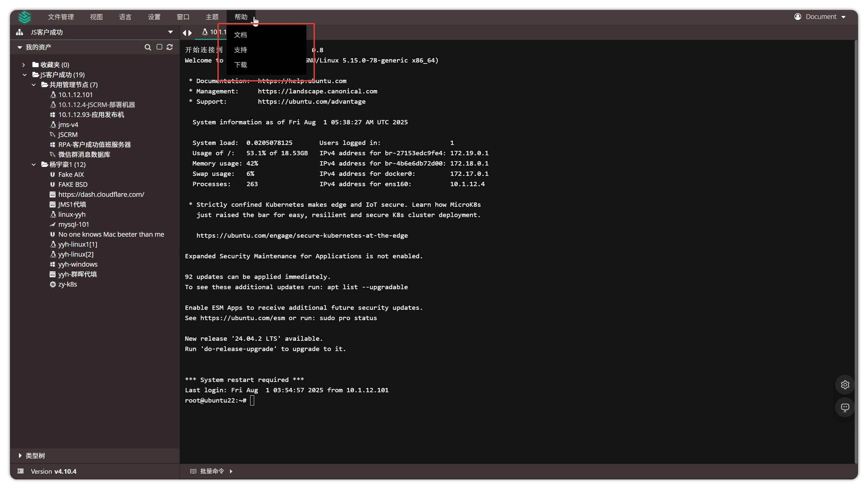
Task: Click web icon of JMS1代填
Action: 53,204
